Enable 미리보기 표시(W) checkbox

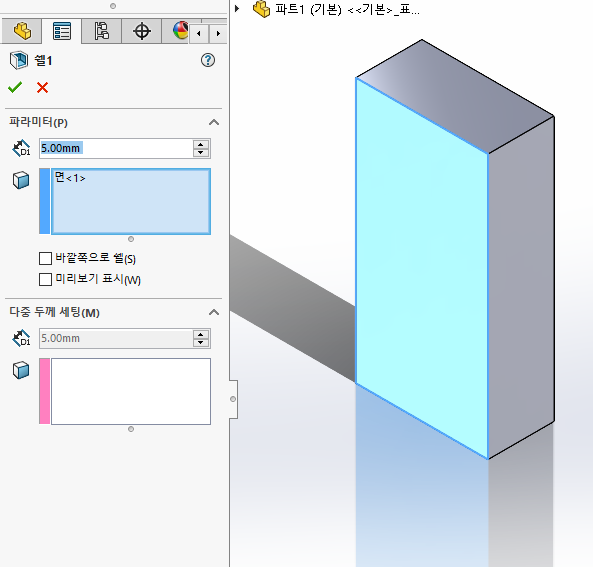tap(45, 280)
